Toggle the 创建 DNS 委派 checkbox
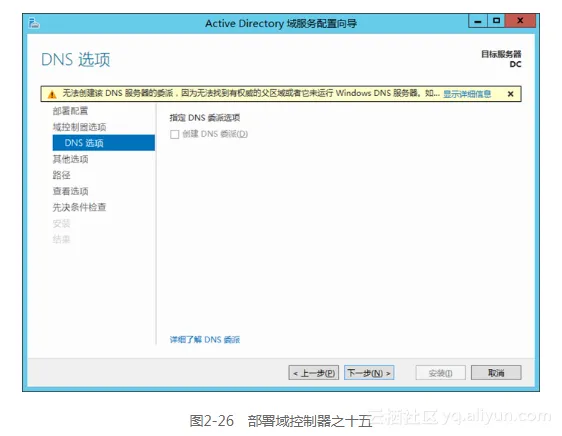 click(175, 134)
